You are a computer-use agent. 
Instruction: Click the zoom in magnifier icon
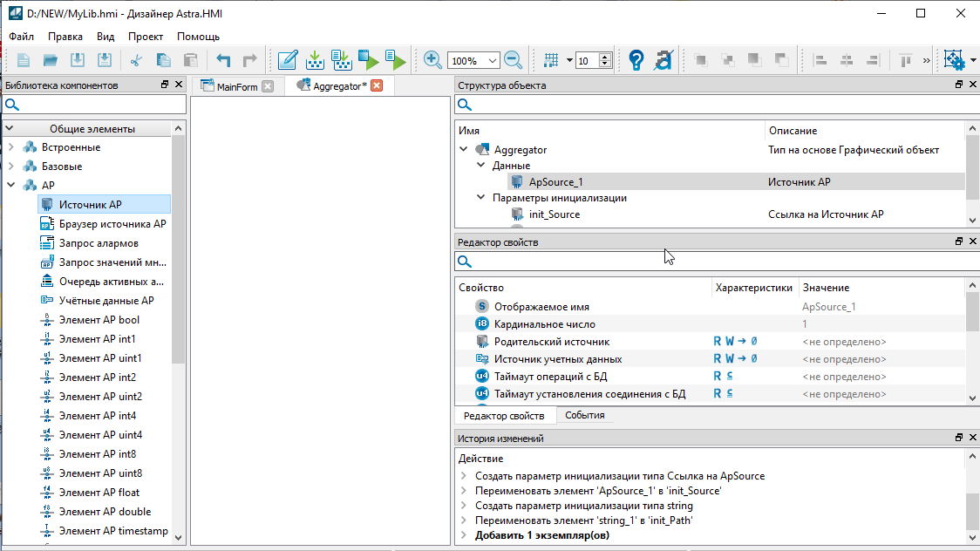tap(432, 60)
